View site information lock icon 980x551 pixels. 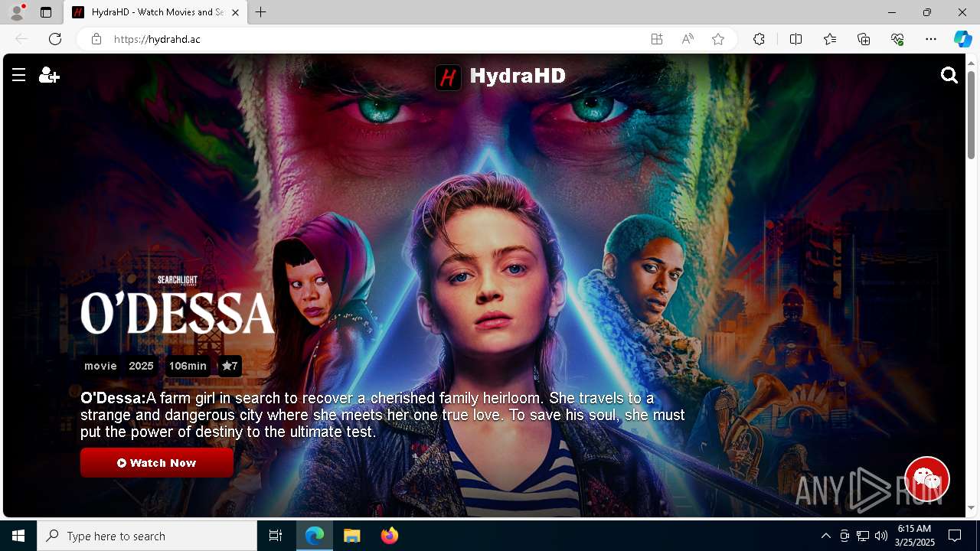coord(96,39)
